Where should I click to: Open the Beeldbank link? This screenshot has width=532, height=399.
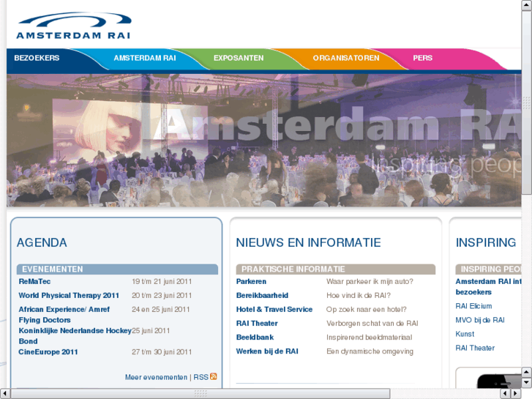coord(255,338)
